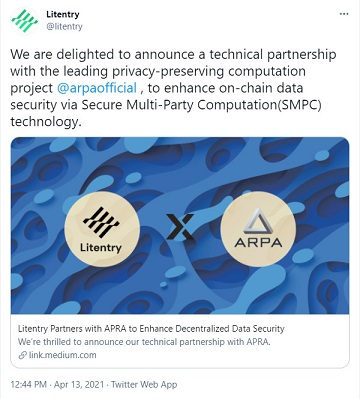Follow the @arpaofficial mention link
360x399 pixels.
97,88
